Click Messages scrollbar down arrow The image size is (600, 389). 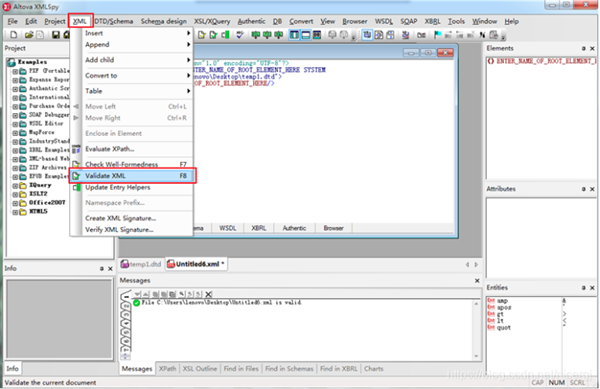476,356
